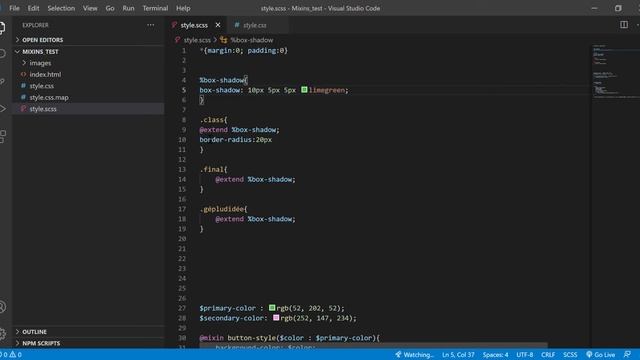
Task: Click the feedback icon in status bar
Action: tap(627, 354)
